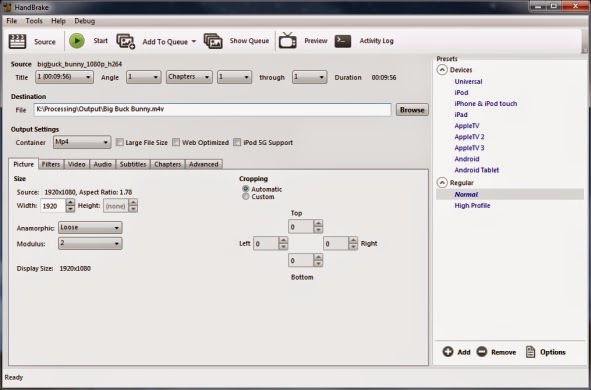
Task: Switch to the Chapters tab
Action: pyautogui.click(x=168, y=164)
